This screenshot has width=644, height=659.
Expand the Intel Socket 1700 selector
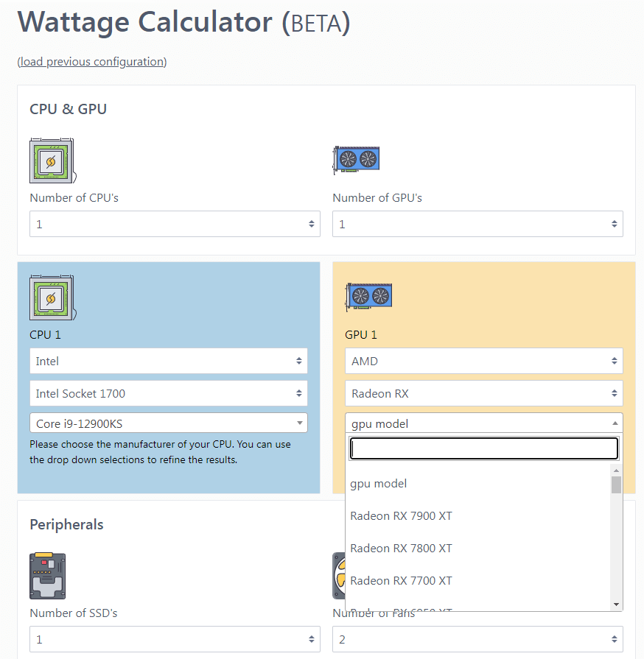[169, 393]
